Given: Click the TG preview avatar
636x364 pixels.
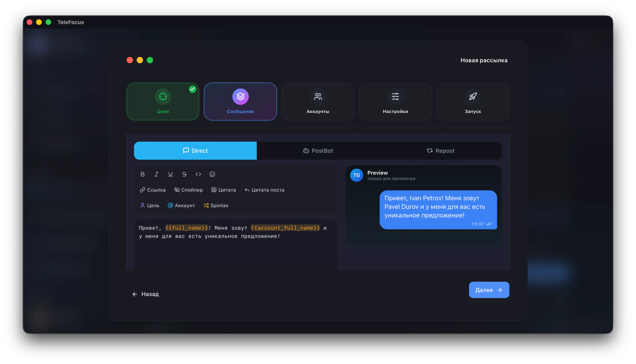Looking at the screenshot, I should [x=357, y=175].
